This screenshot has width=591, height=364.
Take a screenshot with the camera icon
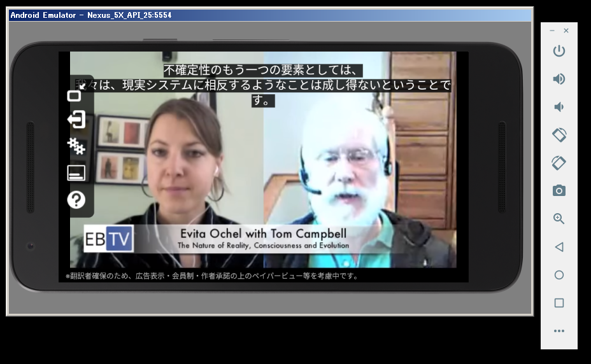pyautogui.click(x=559, y=191)
